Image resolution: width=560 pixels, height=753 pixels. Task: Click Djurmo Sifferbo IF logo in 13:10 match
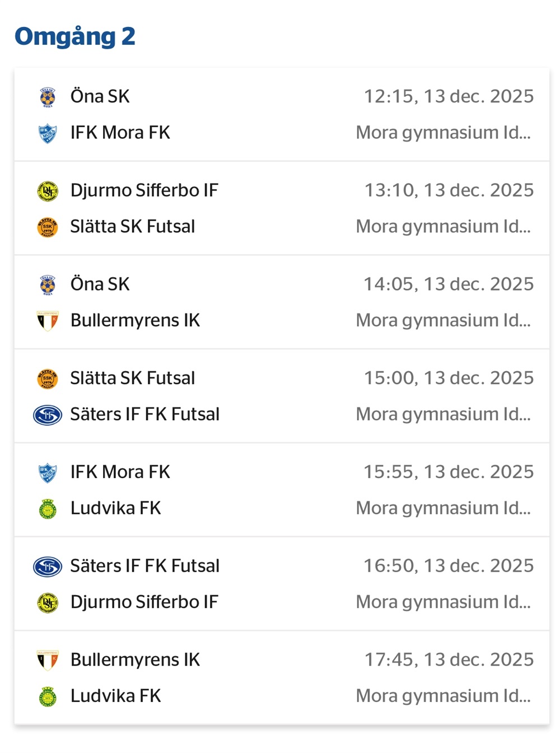pos(48,191)
